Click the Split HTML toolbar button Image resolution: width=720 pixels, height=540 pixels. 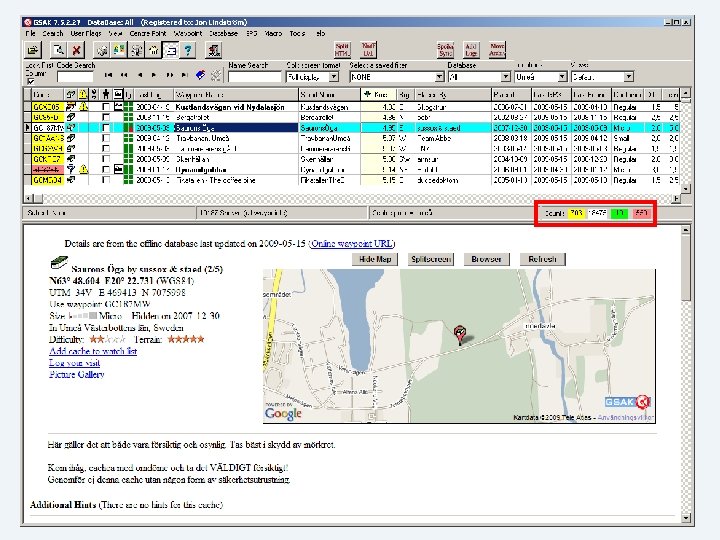342,49
